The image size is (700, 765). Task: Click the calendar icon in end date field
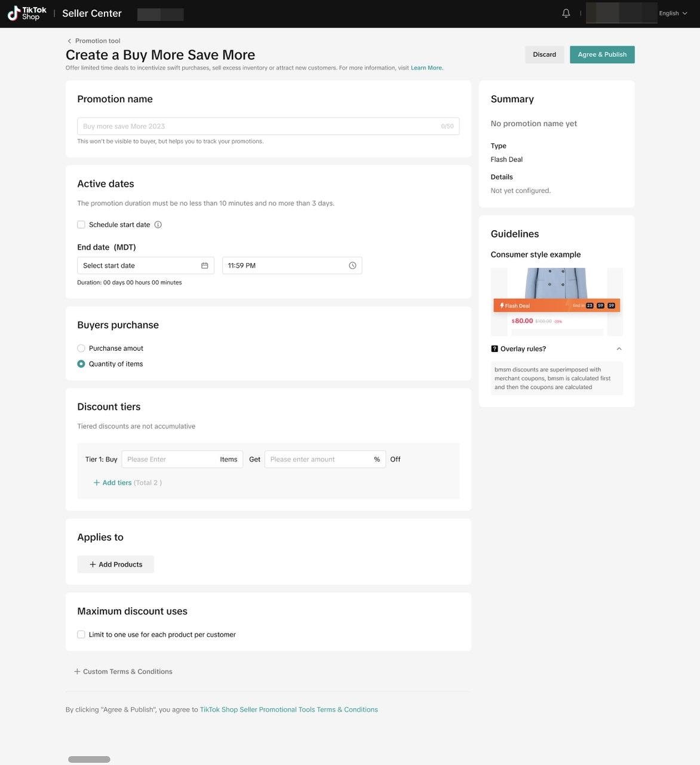pos(204,265)
